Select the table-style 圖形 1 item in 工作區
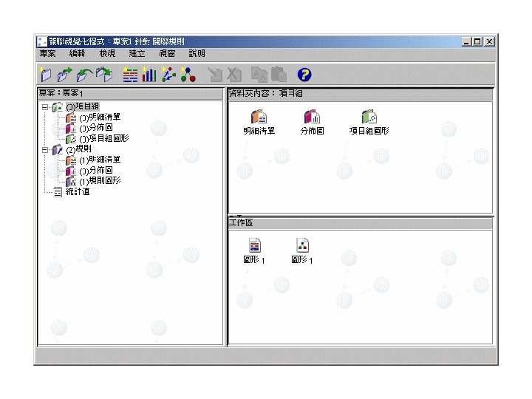The width and height of the screenshot is (532, 399). [254, 251]
